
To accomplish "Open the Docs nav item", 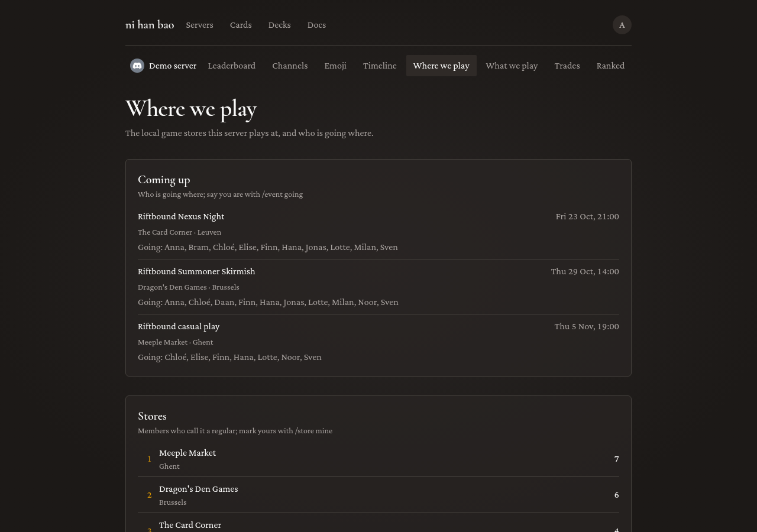I will click(x=316, y=25).
